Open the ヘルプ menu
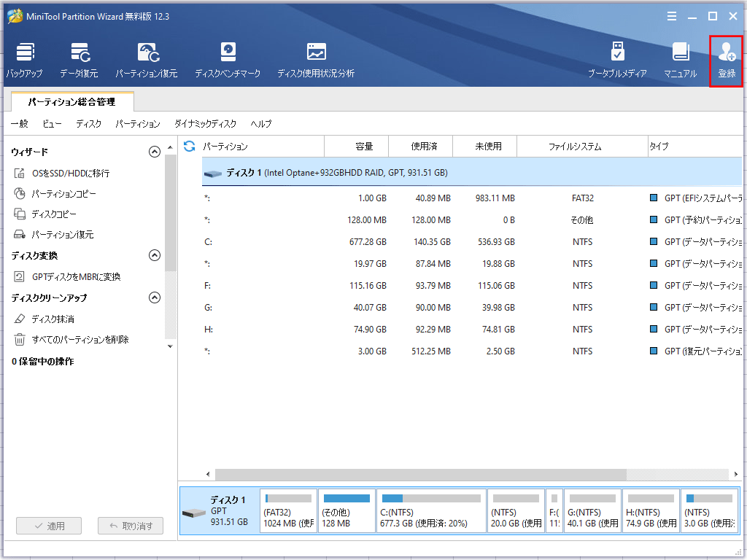The width and height of the screenshot is (747, 560). [x=261, y=124]
